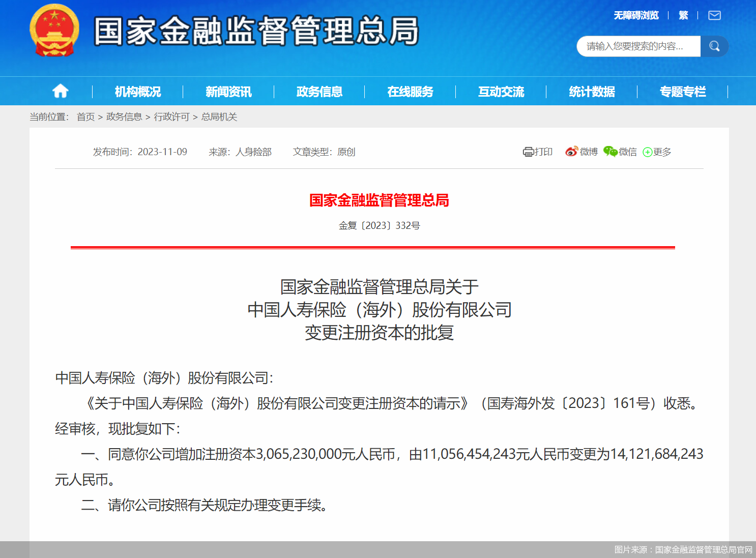756x558 pixels.
Task: Click the reference 国寿海外发〔2023〕161号
Action: (568, 403)
